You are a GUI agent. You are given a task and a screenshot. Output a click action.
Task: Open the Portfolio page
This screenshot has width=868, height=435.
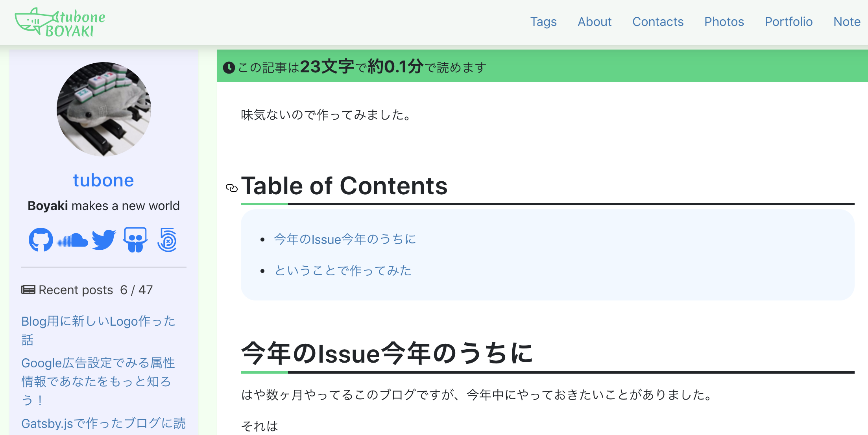click(x=789, y=22)
